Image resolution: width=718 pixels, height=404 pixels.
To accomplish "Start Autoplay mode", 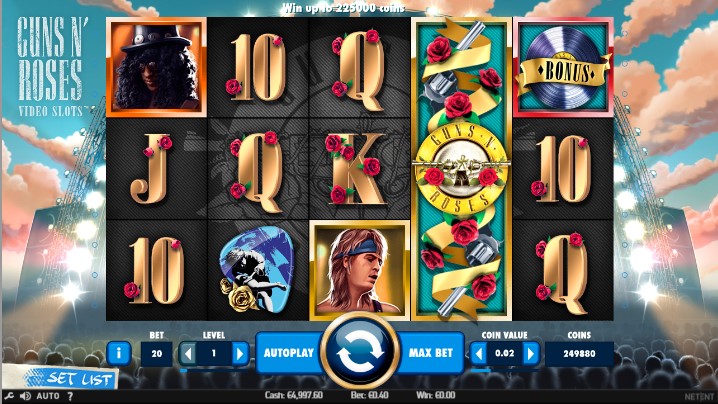I will (289, 353).
